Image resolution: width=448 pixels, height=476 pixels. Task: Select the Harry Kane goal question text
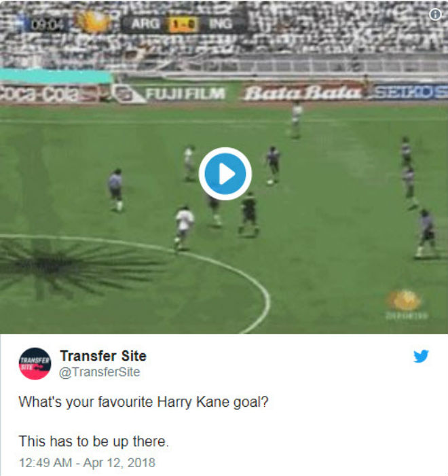point(144,402)
